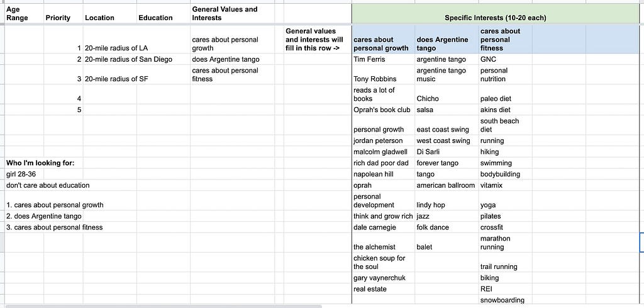Click the 'Age Range' column header cell
This screenshot has width=644, height=308.
[24, 14]
